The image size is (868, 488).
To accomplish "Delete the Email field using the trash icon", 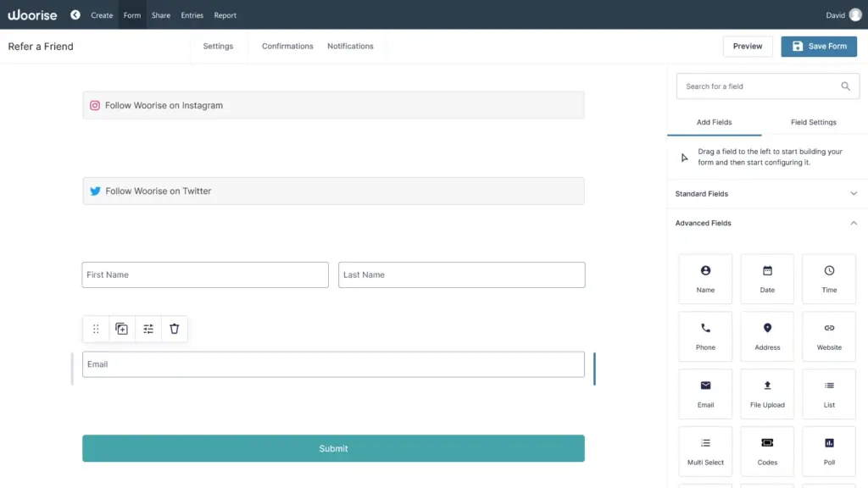I will pos(174,329).
